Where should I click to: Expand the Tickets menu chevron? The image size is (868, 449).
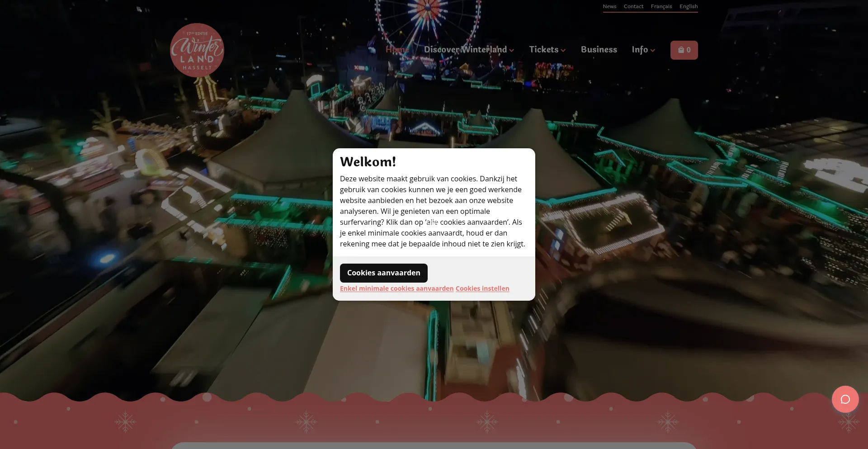[563, 51]
